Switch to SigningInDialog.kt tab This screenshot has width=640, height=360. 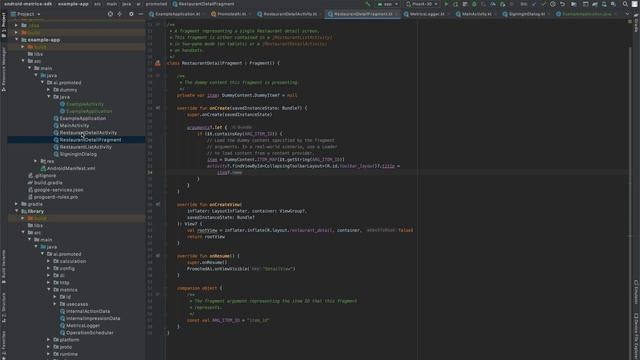pos(527,14)
